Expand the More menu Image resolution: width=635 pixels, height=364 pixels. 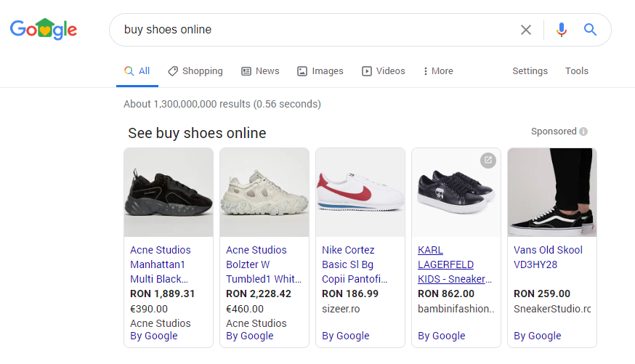pos(438,71)
